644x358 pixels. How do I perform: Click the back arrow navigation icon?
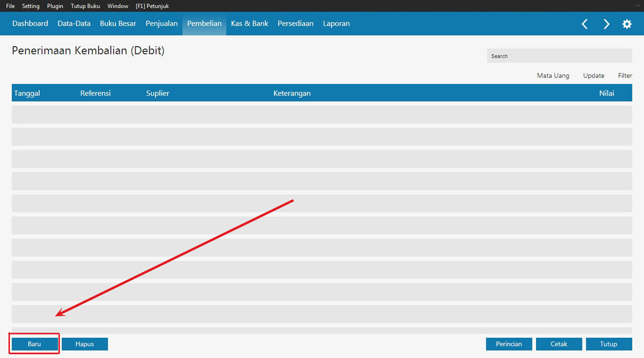pos(585,24)
